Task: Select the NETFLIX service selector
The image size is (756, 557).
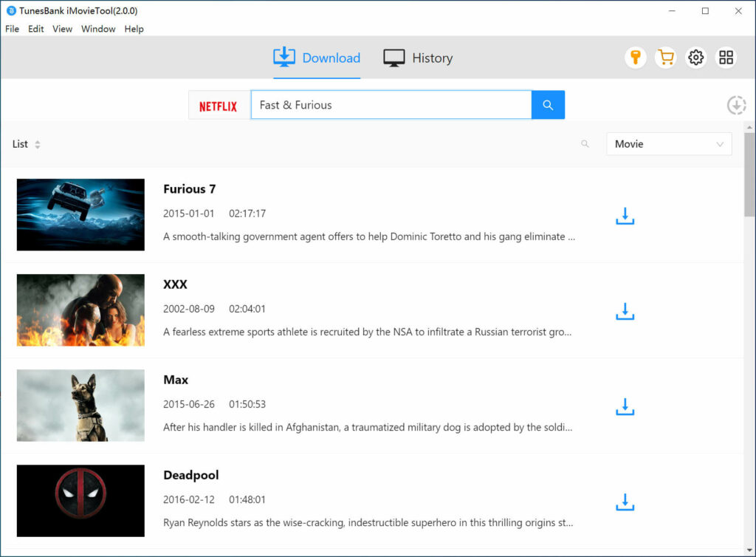Action: coord(219,106)
